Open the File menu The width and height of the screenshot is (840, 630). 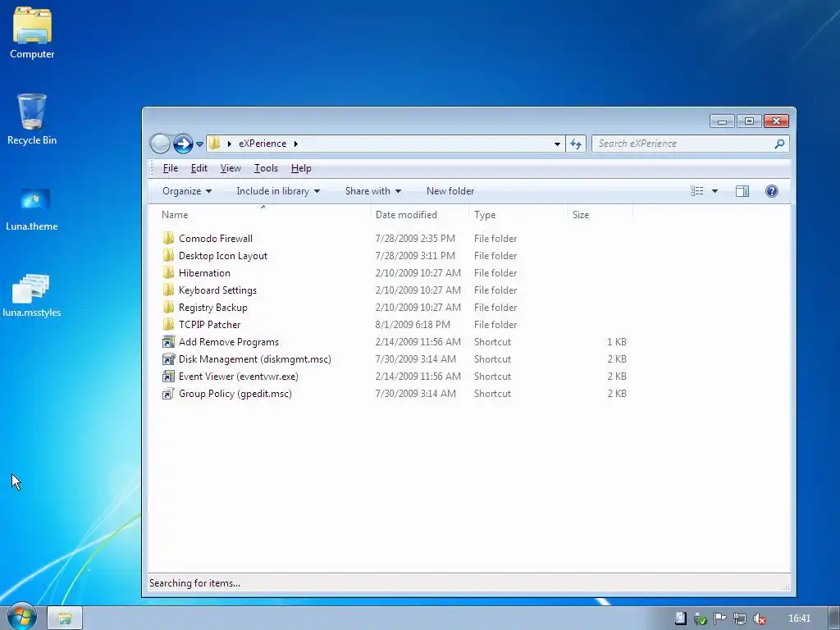click(171, 168)
